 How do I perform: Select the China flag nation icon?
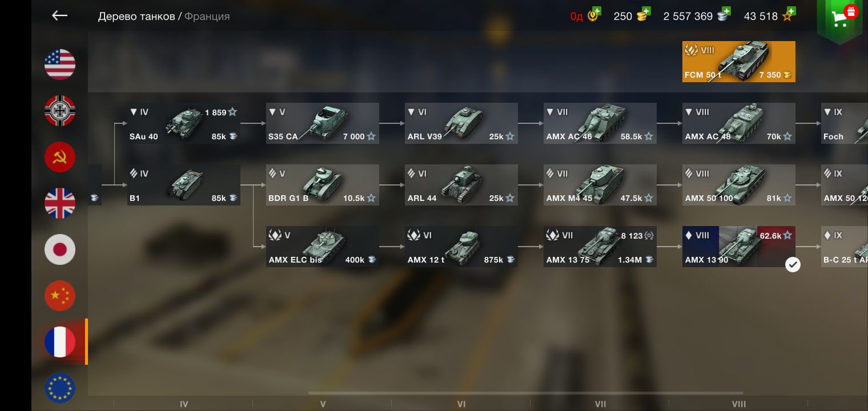(60, 295)
